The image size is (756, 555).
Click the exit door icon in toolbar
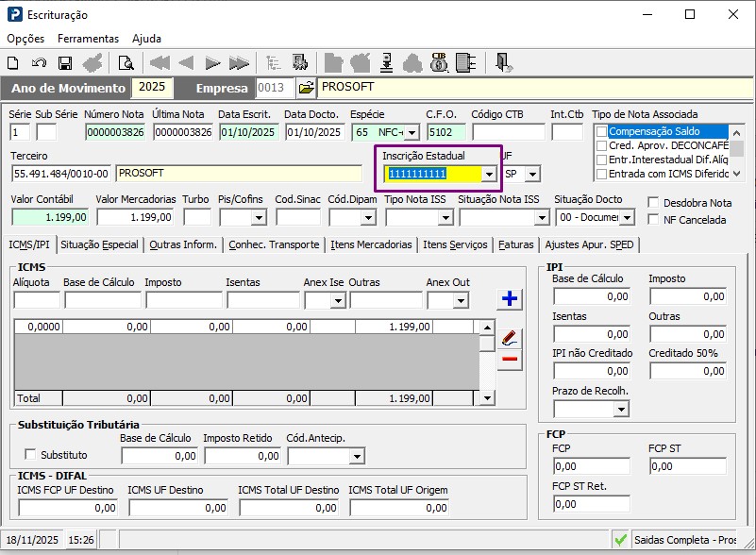(504, 63)
